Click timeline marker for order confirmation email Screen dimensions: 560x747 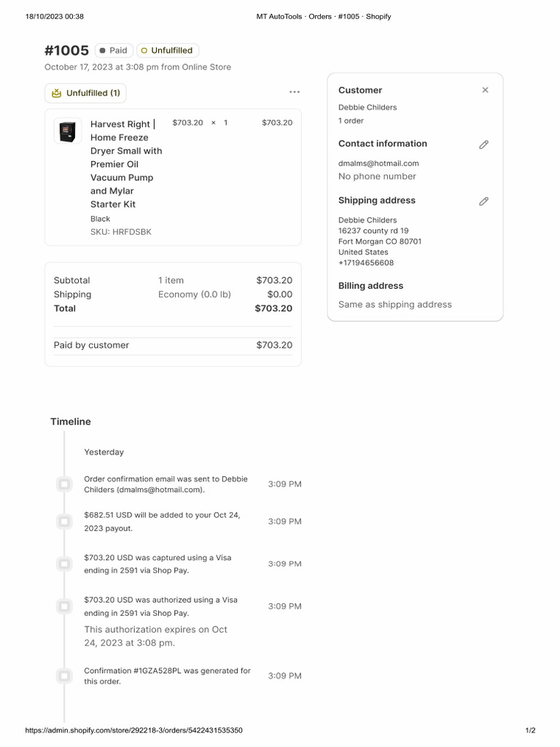[64, 484]
